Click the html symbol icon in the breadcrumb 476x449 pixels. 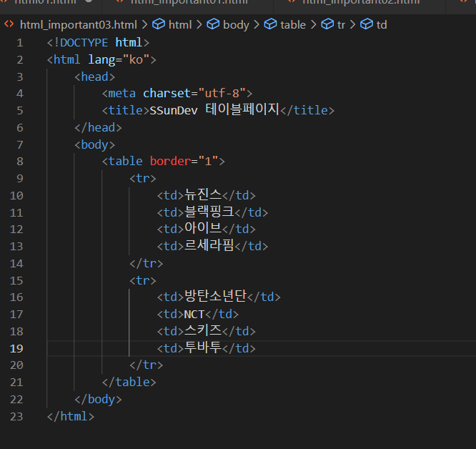click(159, 24)
